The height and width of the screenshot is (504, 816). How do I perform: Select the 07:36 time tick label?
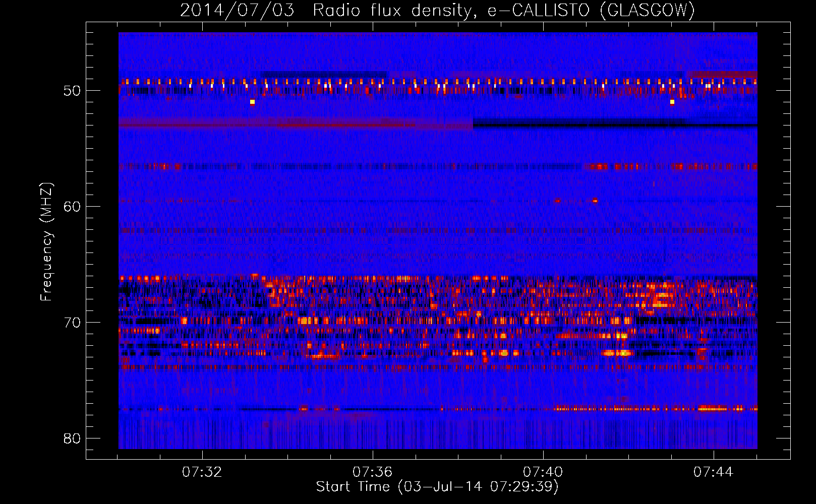click(373, 472)
